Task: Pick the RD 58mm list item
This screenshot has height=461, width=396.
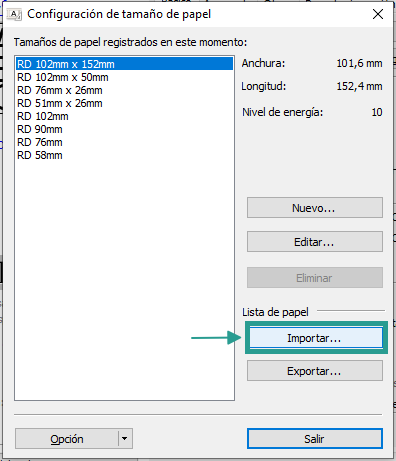Action: pos(124,155)
